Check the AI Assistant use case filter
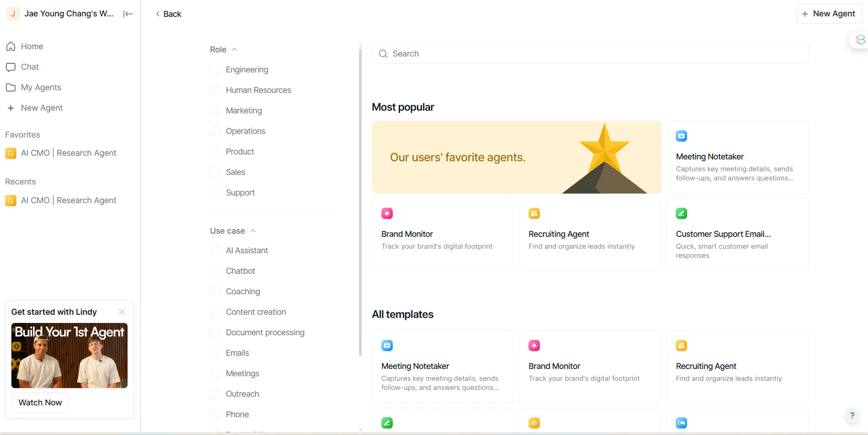868x435 pixels. [x=215, y=251]
